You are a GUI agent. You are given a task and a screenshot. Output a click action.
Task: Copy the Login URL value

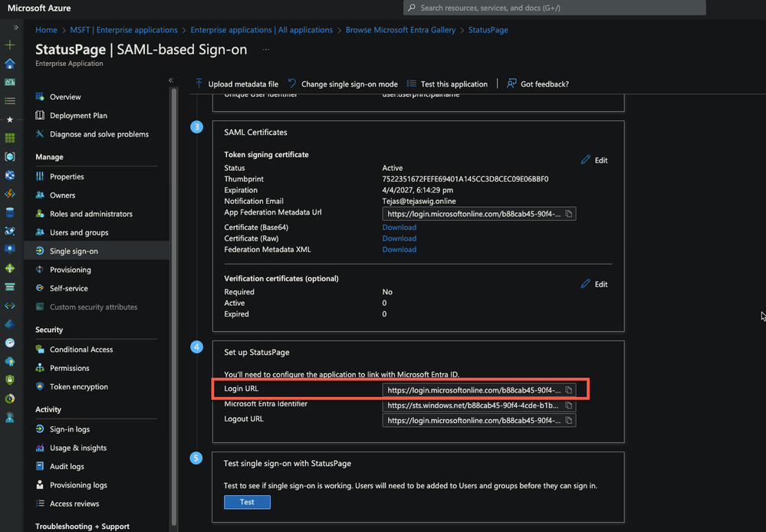[x=569, y=390]
